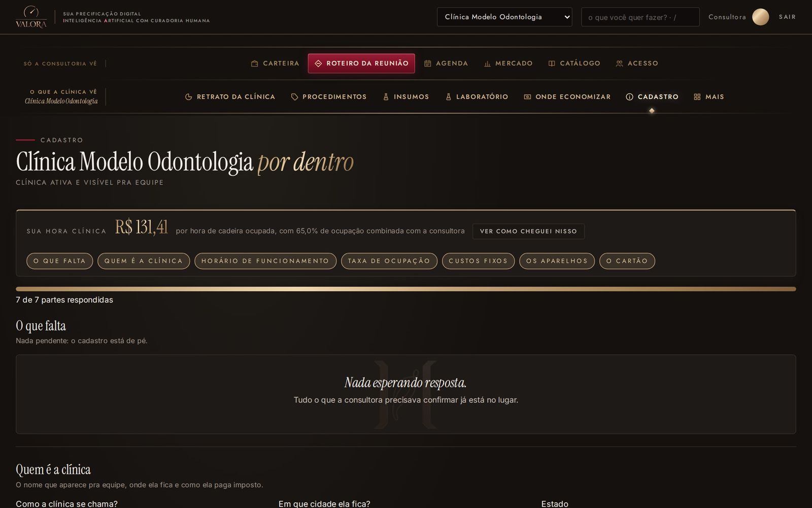This screenshot has width=812, height=508.
Task: Jump to Horário de funcionamento section
Action: (x=265, y=261)
